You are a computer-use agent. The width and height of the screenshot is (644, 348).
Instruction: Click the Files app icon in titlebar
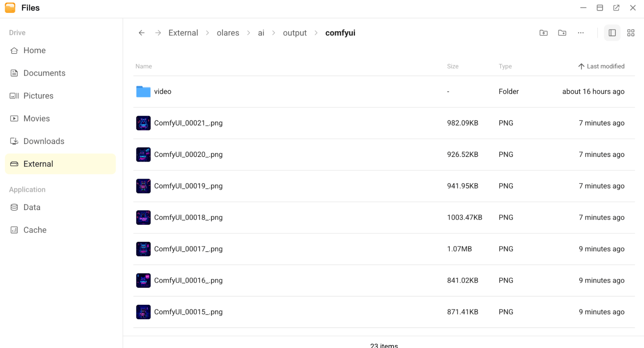(x=10, y=7)
